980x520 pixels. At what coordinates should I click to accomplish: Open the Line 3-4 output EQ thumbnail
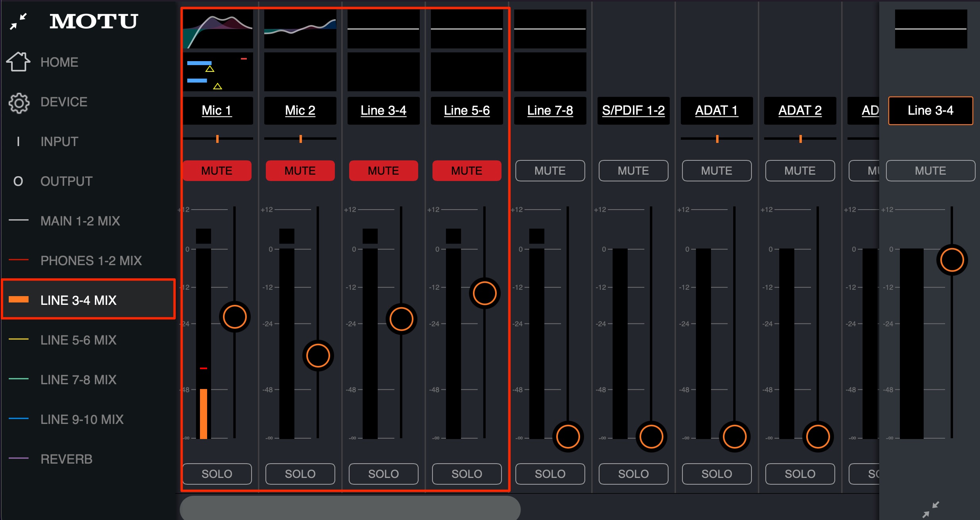coord(931,29)
